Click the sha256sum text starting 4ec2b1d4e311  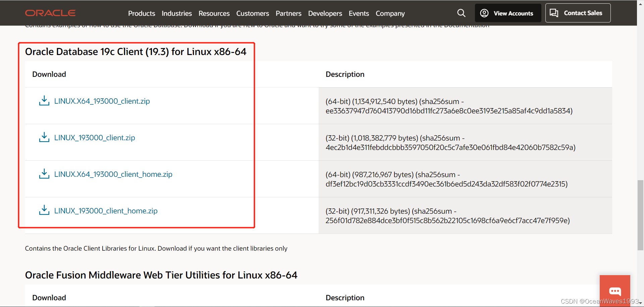coord(450,147)
